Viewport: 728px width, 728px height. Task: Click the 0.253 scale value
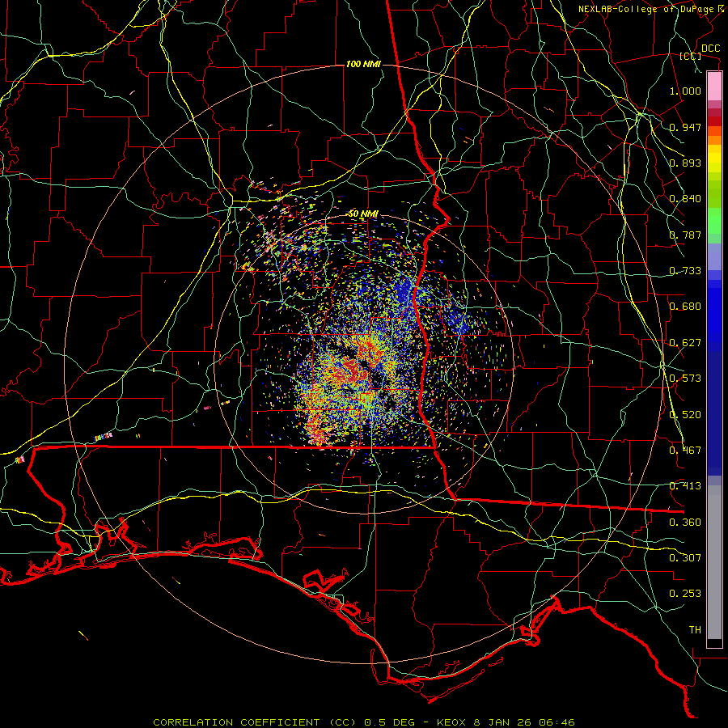click(x=685, y=594)
